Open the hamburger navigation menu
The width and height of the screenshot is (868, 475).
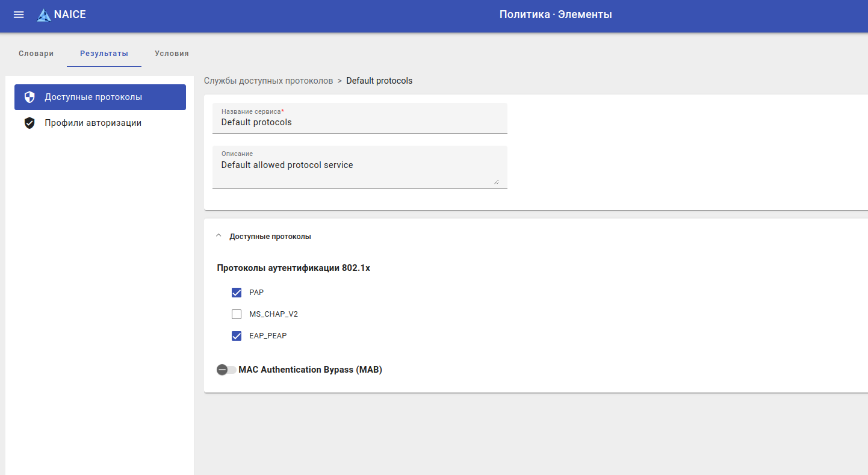pyautogui.click(x=19, y=14)
